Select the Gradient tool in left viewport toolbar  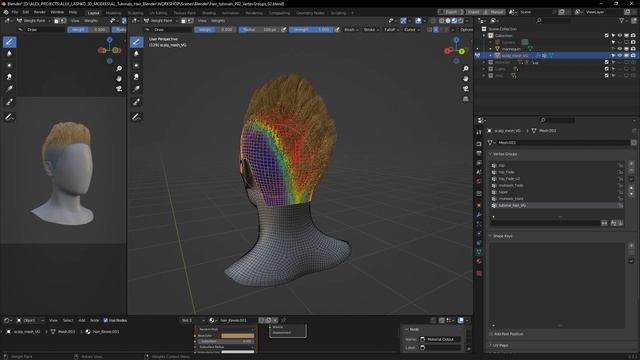tap(9, 89)
